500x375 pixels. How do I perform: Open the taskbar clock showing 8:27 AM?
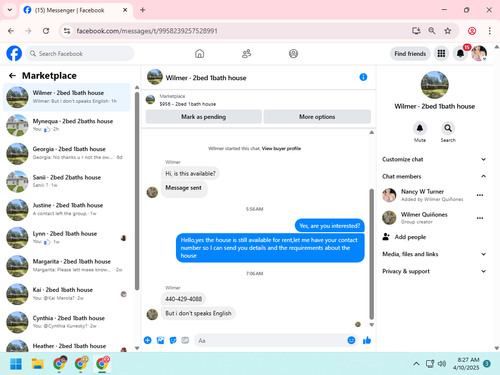466,364
